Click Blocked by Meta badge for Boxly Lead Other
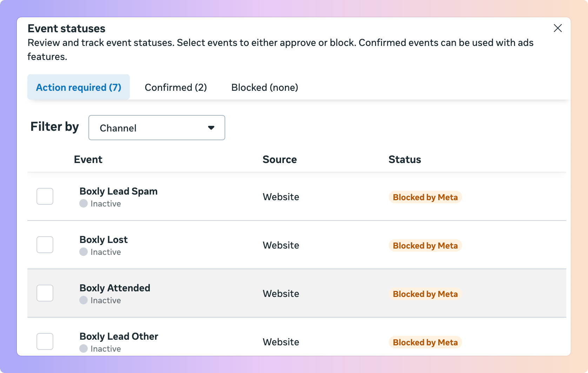588x373 pixels. pos(425,342)
